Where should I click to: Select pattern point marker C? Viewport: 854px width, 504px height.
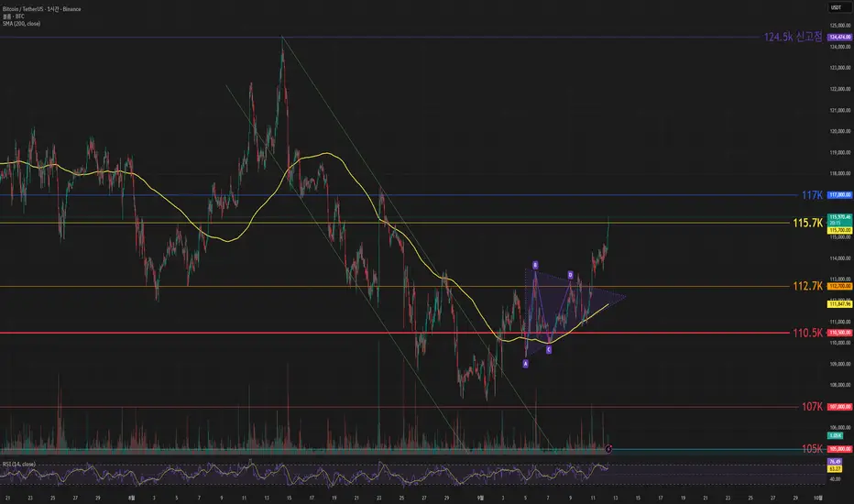549,350
